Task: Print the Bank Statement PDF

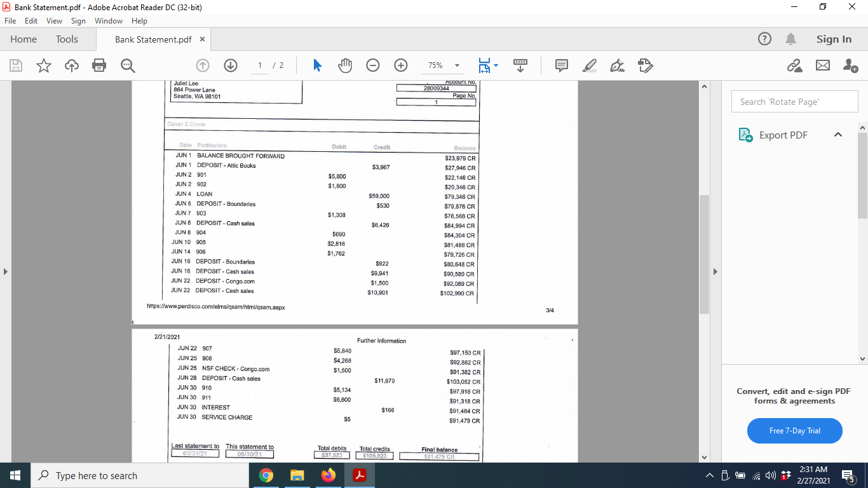Action: click(98, 65)
